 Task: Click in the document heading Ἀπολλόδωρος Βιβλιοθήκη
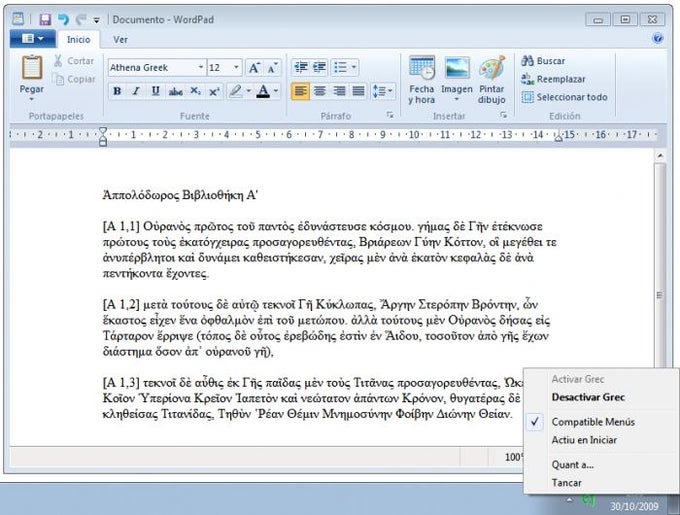point(180,195)
